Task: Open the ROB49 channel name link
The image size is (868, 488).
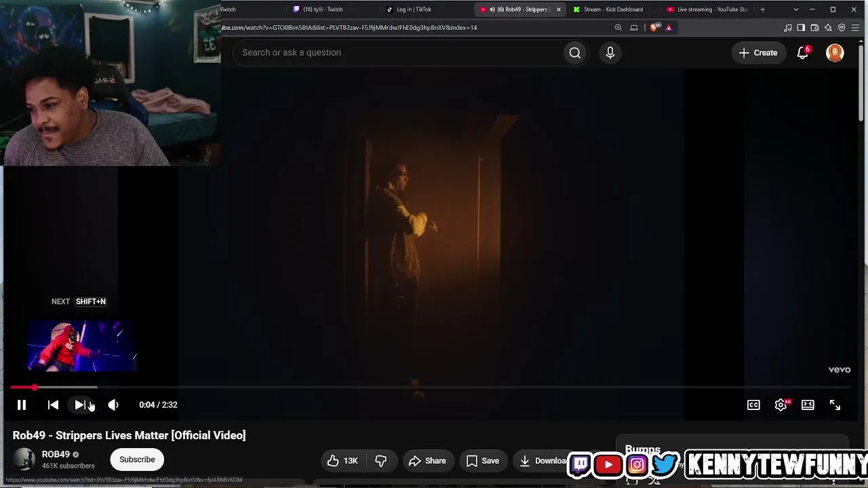Action: tap(56, 454)
